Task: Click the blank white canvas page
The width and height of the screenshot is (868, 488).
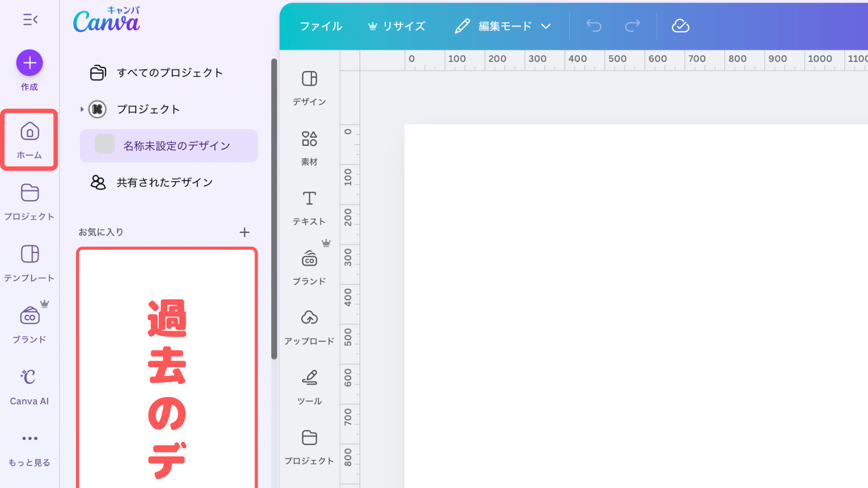Action: (x=636, y=306)
